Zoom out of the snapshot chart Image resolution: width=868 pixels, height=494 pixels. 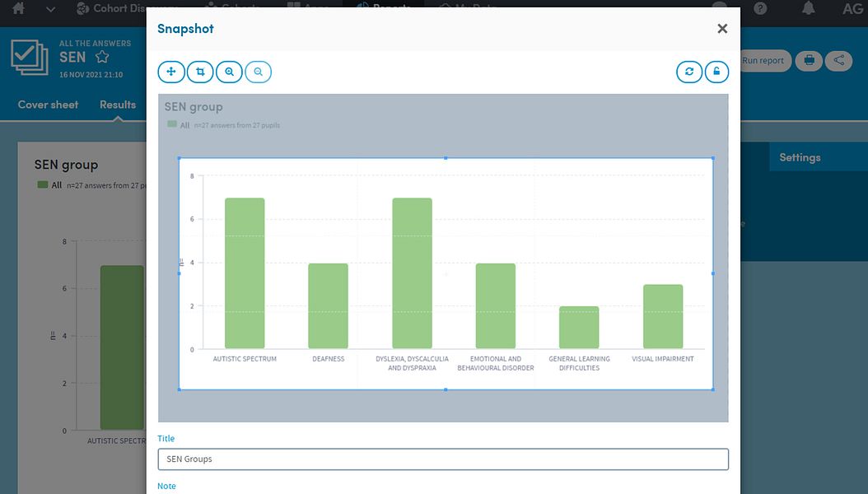[x=258, y=72]
